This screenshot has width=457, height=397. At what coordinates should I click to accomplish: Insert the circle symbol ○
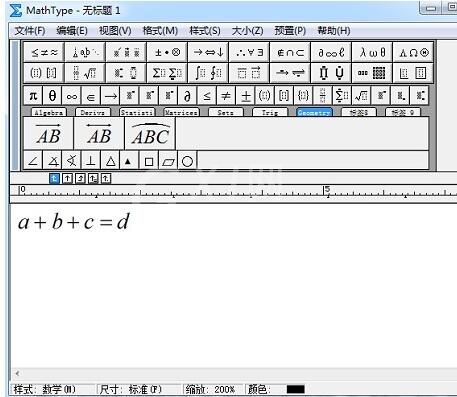coord(187,161)
